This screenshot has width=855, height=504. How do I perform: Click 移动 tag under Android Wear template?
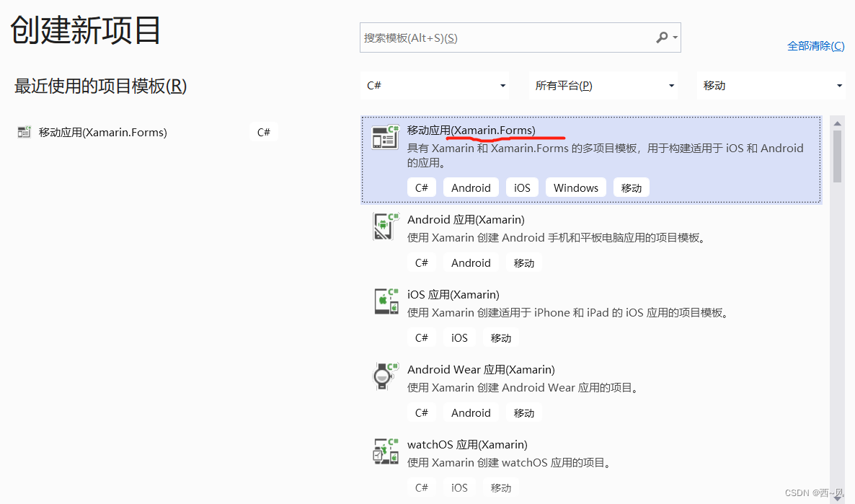523,413
